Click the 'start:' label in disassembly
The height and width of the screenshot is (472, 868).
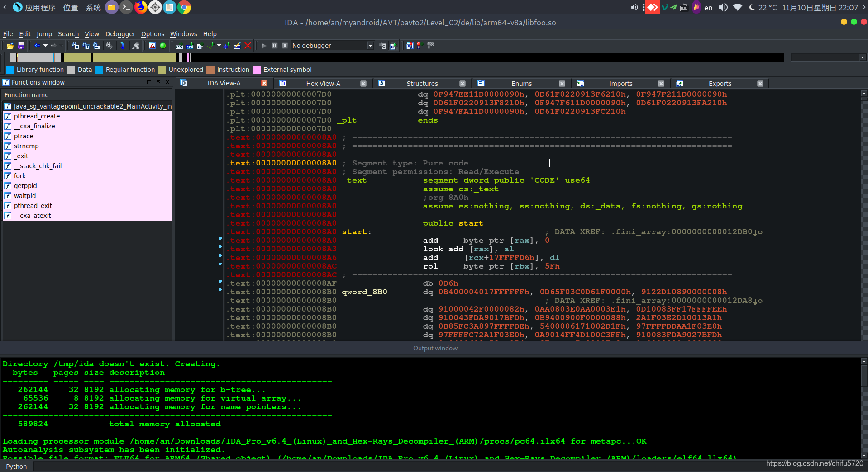[x=357, y=232]
